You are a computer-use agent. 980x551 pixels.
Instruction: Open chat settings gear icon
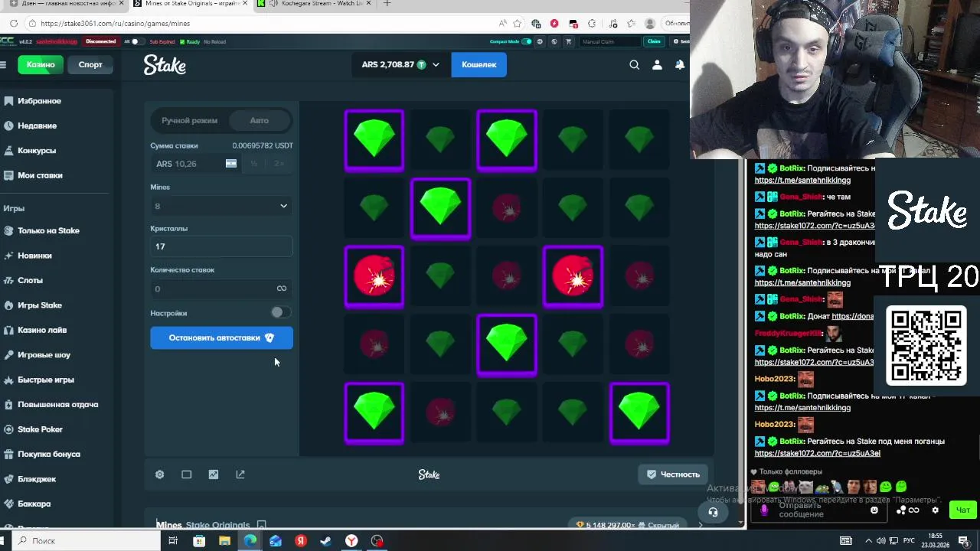pyautogui.click(x=935, y=510)
